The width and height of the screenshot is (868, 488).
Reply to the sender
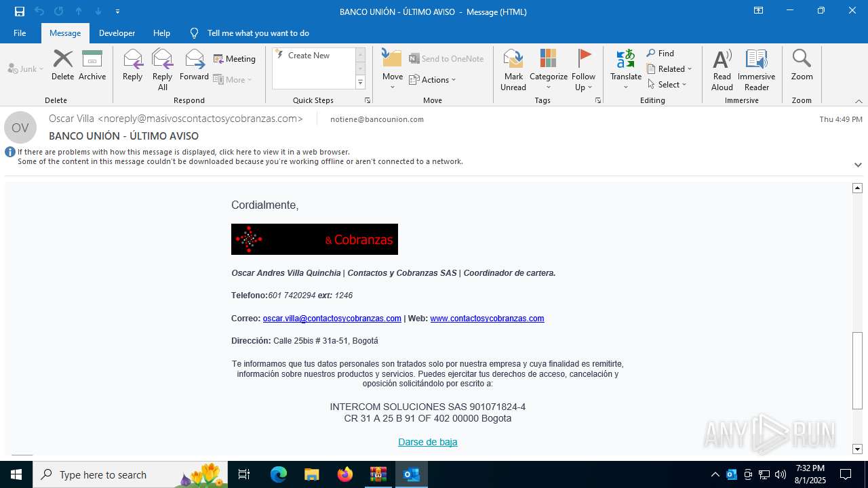coord(132,66)
